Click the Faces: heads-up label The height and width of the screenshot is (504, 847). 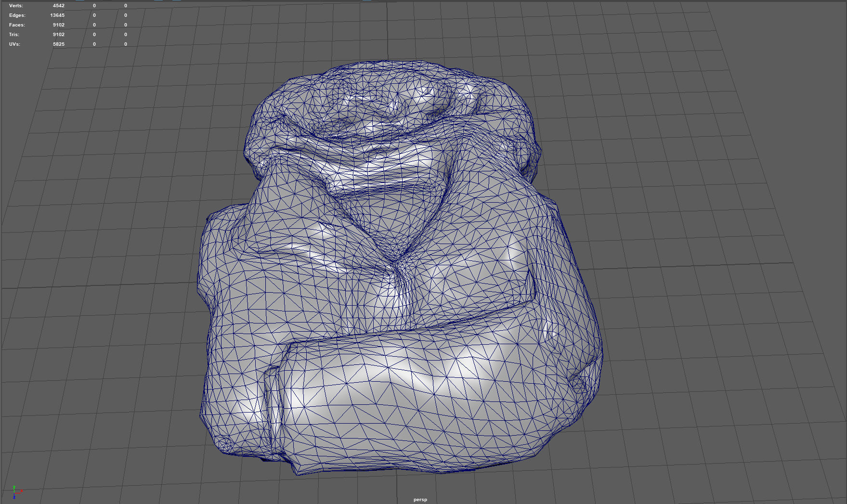(x=17, y=25)
